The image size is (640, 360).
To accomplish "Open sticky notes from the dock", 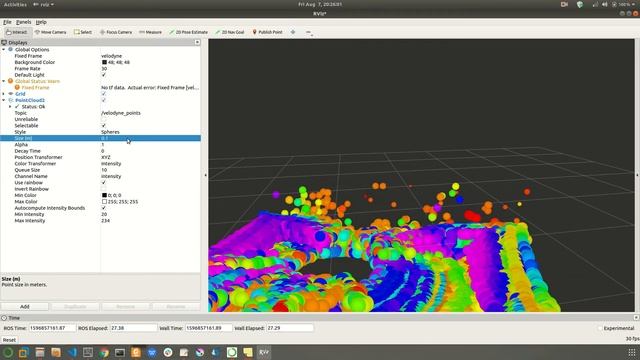I will click(248, 352).
